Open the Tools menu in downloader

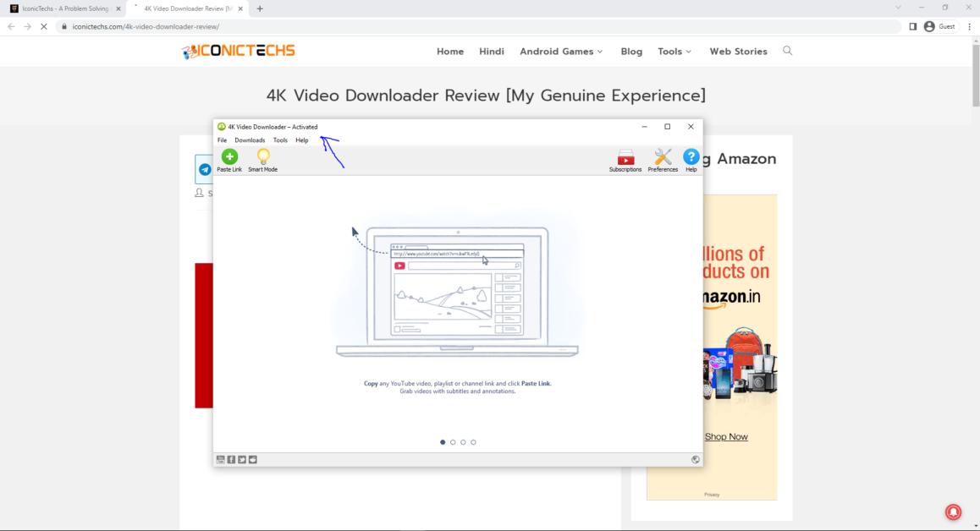(x=280, y=140)
